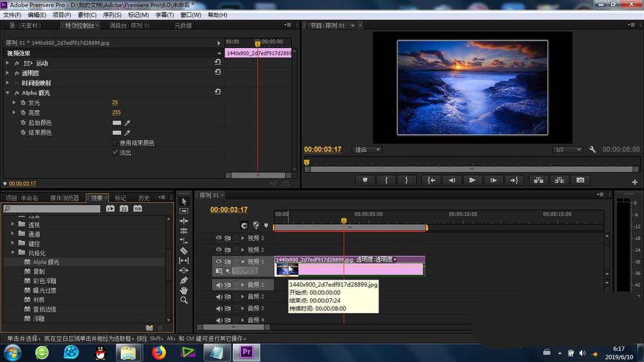
Task: Toggle visibility of 视频 2 track
Action: tap(218, 249)
